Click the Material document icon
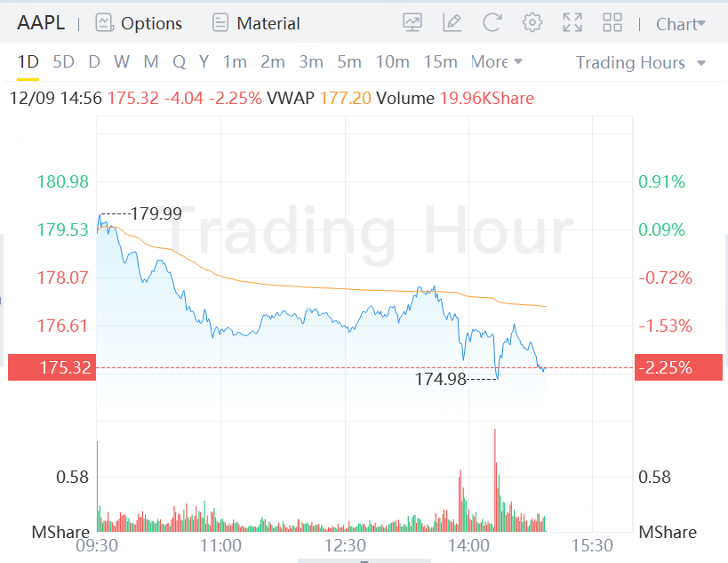The width and height of the screenshot is (728, 563). pyautogui.click(x=220, y=23)
